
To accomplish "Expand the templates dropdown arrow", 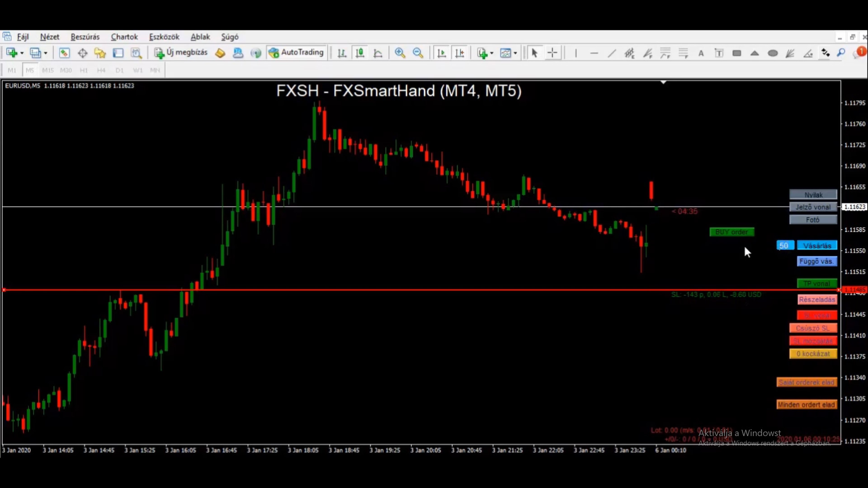I will click(515, 53).
